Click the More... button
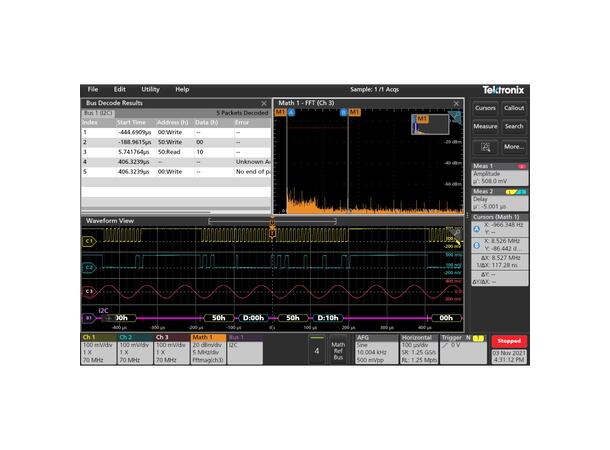Screen dimensions: 610x450 pyautogui.click(x=514, y=147)
